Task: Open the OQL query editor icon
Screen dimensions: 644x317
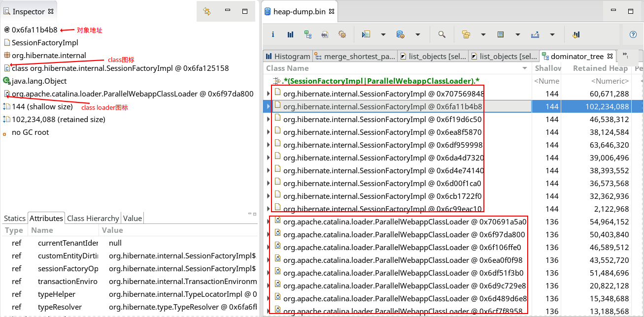Action: coord(325,34)
